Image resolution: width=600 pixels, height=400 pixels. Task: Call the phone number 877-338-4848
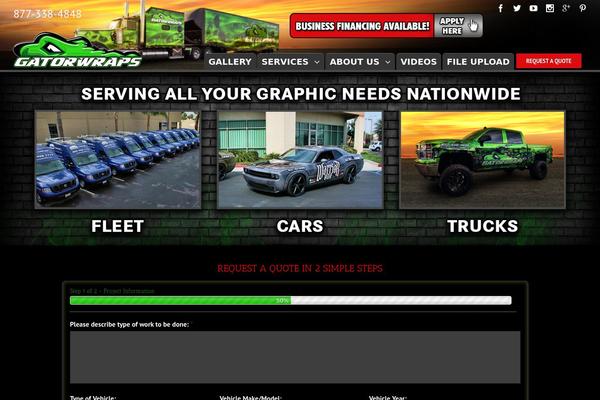coord(47,14)
